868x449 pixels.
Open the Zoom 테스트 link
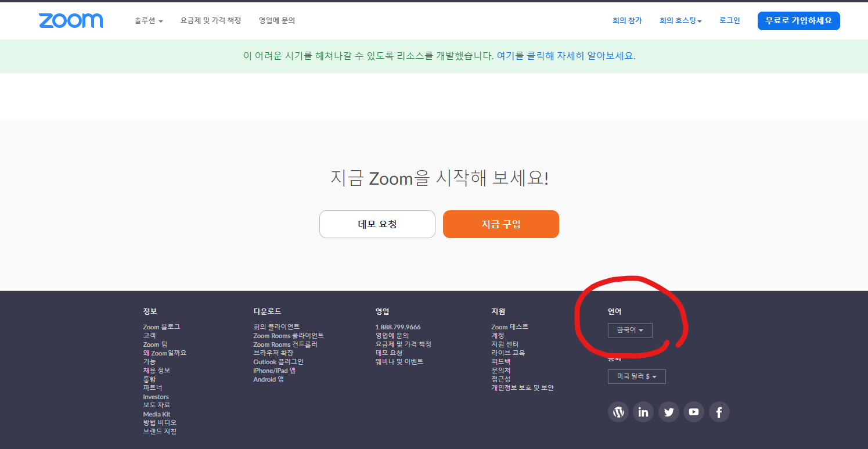(510, 327)
